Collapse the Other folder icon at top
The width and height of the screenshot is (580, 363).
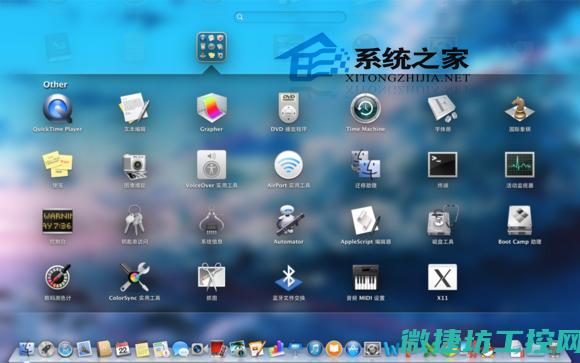pos(211,47)
